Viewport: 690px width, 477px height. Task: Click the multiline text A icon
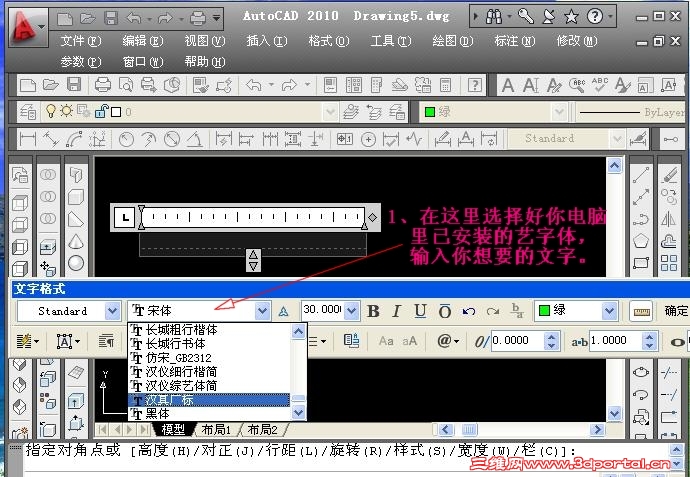pyautogui.click(x=508, y=85)
